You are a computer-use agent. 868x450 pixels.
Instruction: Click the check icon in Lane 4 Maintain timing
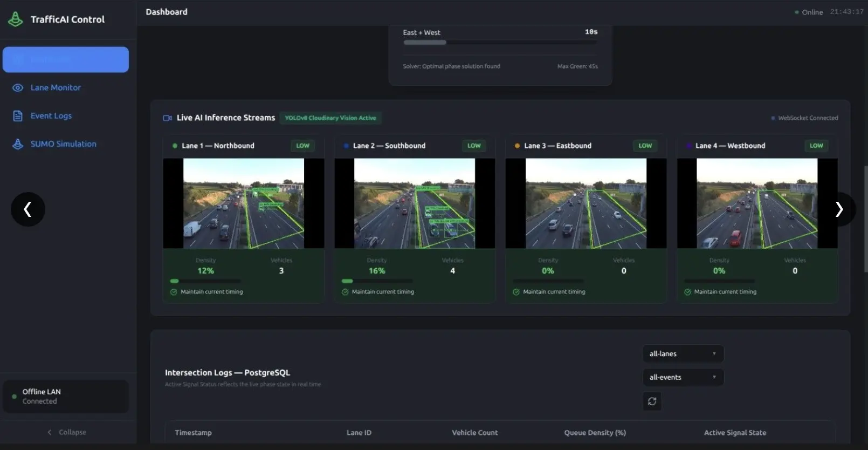click(687, 292)
